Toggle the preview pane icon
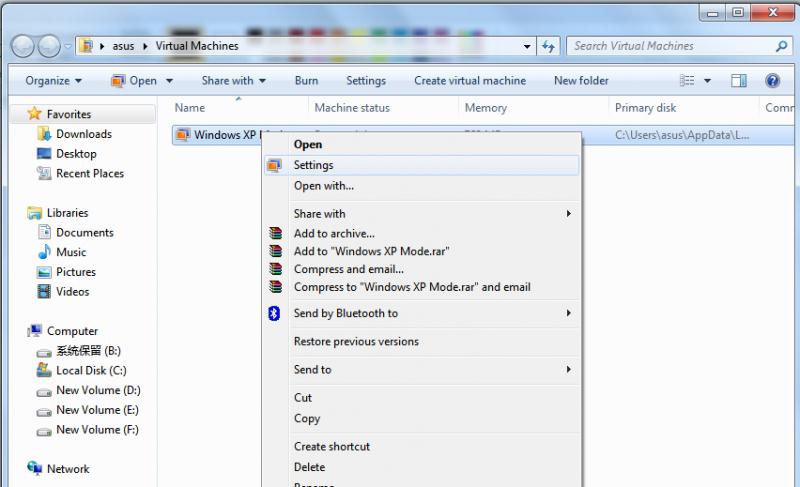Viewport: 800px width, 487px height. 738,81
